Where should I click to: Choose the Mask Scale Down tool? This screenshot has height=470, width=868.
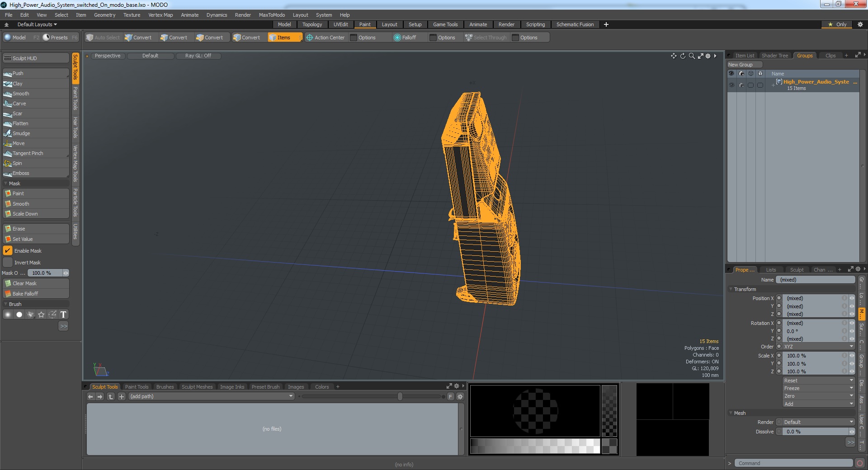(35, 214)
